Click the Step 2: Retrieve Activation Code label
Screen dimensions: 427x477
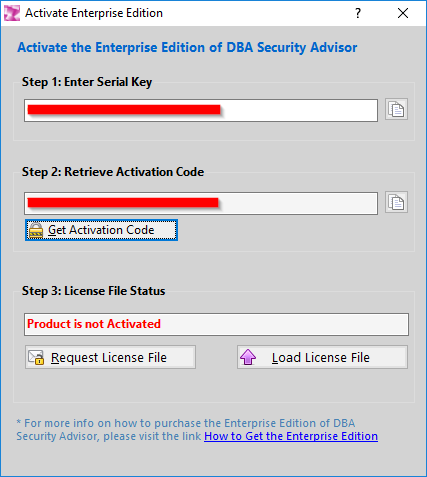coord(113,172)
